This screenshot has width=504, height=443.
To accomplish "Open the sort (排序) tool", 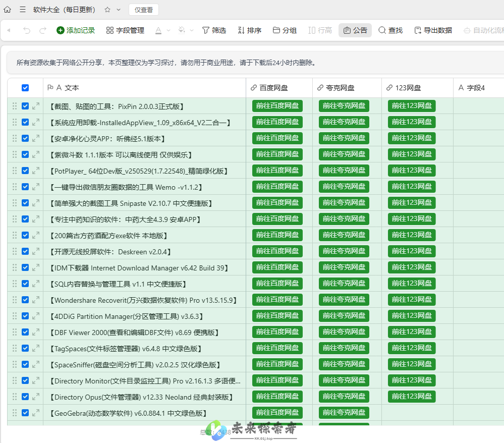I will pyautogui.click(x=249, y=30).
